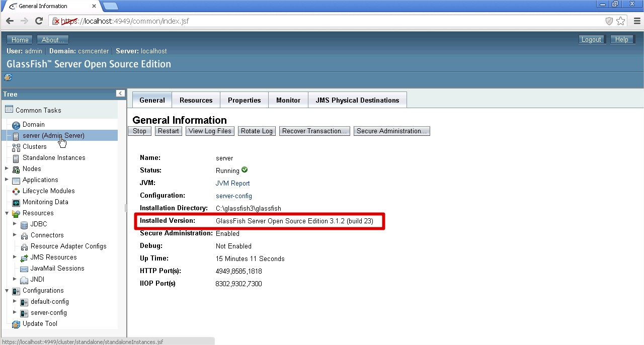The width and height of the screenshot is (644, 345).
Task: Click the Monitoring Data icon
Action: pyautogui.click(x=15, y=202)
